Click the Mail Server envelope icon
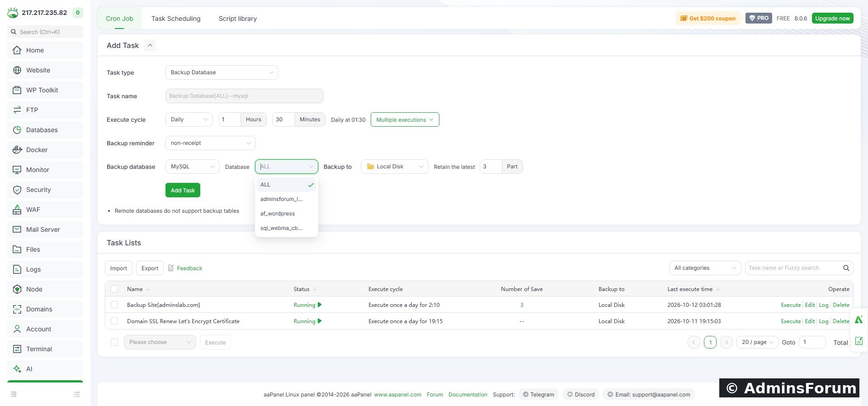 17,229
